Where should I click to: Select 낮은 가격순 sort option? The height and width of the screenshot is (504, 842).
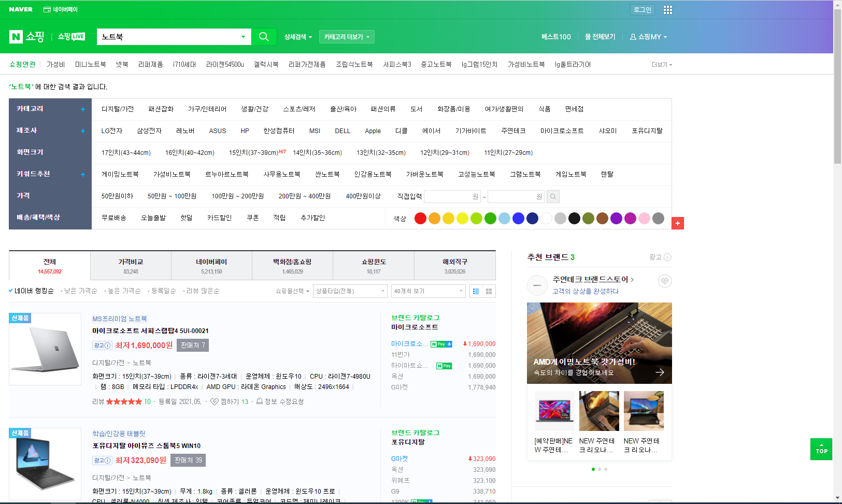point(80,291)
